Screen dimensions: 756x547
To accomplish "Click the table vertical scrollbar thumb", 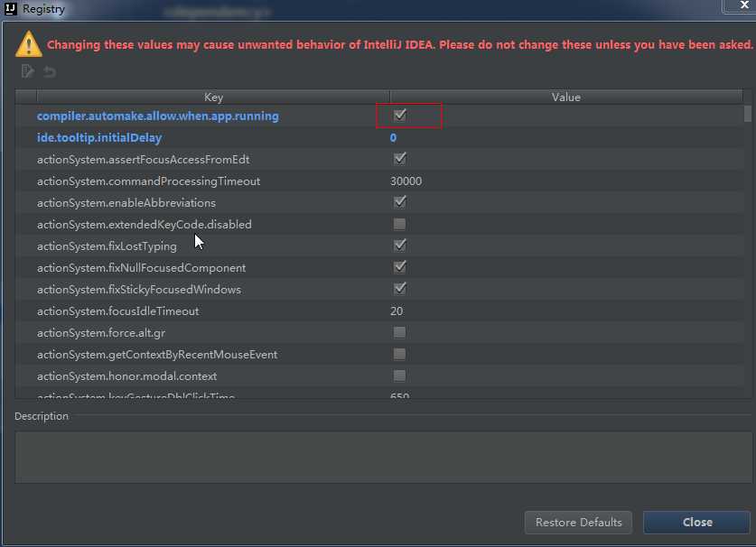I will click(747, 114).
